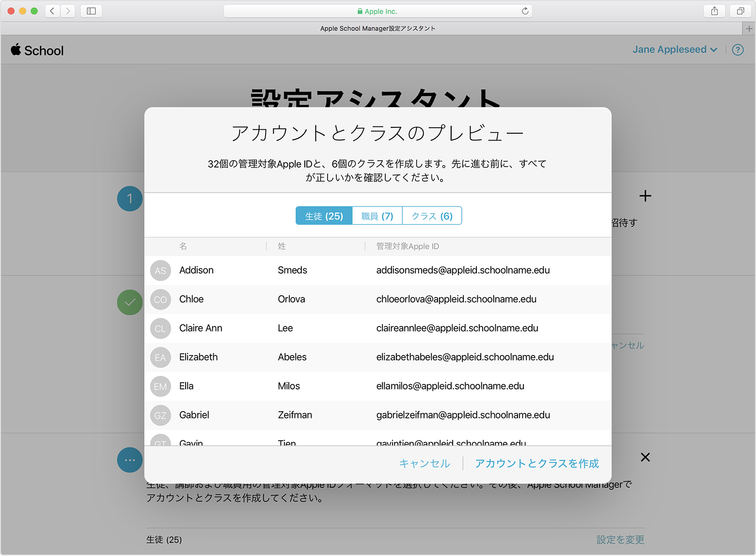Add a new tab with plus button
The height and width of the screenshot is (556, 756).
(749, 29)
